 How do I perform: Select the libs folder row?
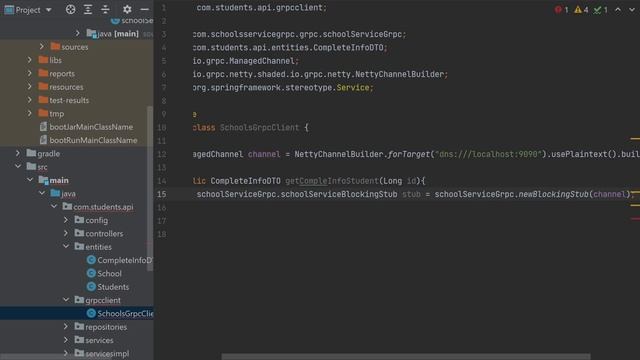tap(77, 60)
